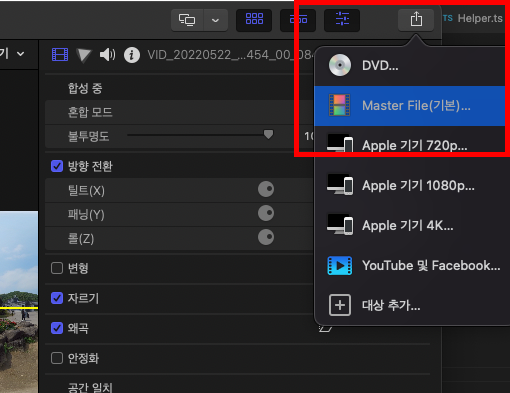Click 대상 추가... to add destination

[412, 305]
